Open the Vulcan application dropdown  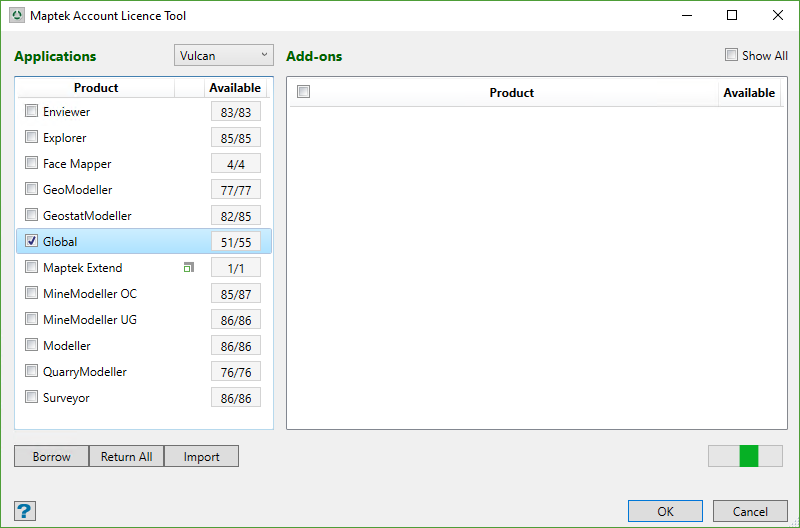pos(223,55)
